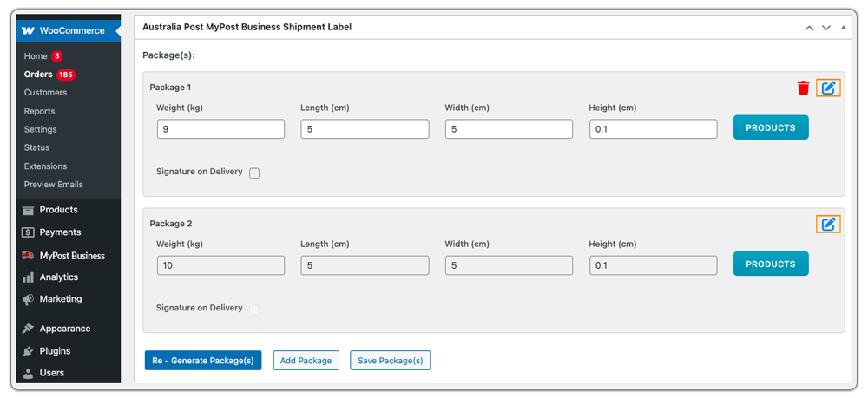The image size is (868, 398).
Task: Click the Save Package(s) button
Action: pyautogui.click(x=391, y=361)
